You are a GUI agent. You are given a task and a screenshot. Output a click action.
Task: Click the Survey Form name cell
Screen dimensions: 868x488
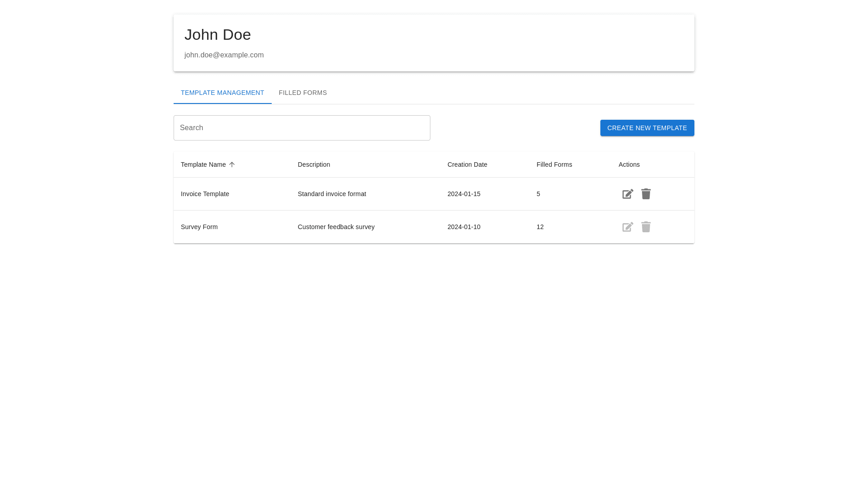point(199,227)
